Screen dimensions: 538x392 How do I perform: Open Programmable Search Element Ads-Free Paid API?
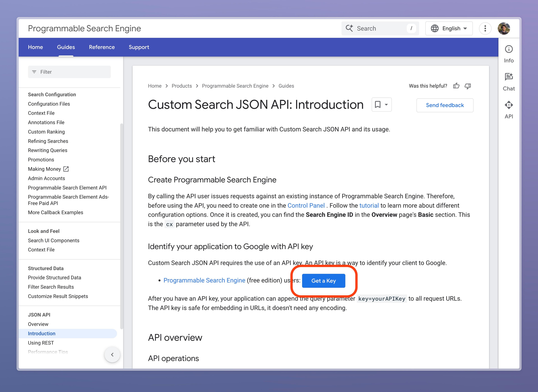[68, 200]
